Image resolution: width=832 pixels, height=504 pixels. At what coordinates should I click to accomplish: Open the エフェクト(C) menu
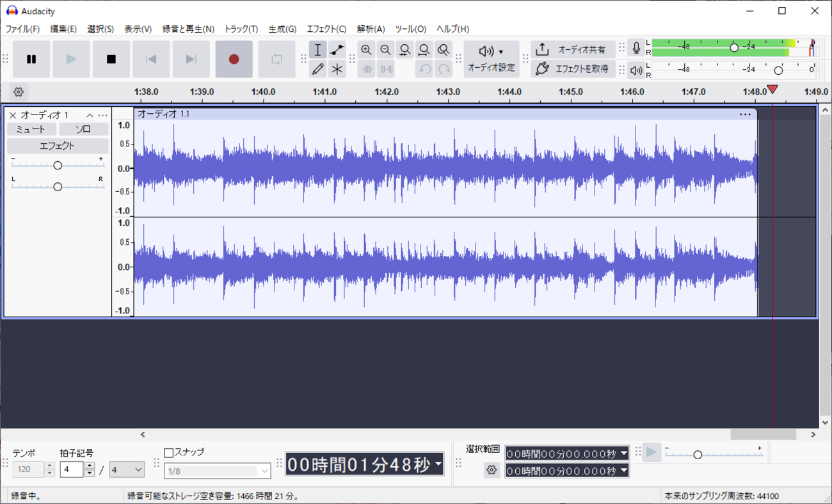pos(326,29)
